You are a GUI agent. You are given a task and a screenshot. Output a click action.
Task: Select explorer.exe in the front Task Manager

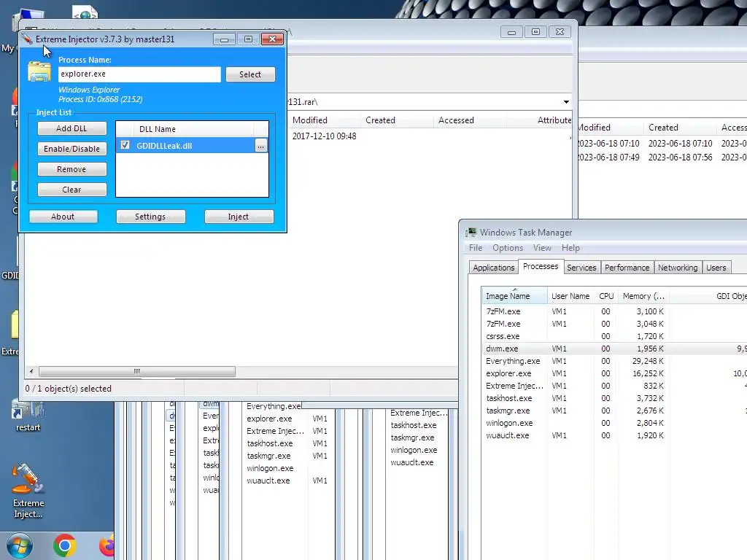click(x=614, y=373)
